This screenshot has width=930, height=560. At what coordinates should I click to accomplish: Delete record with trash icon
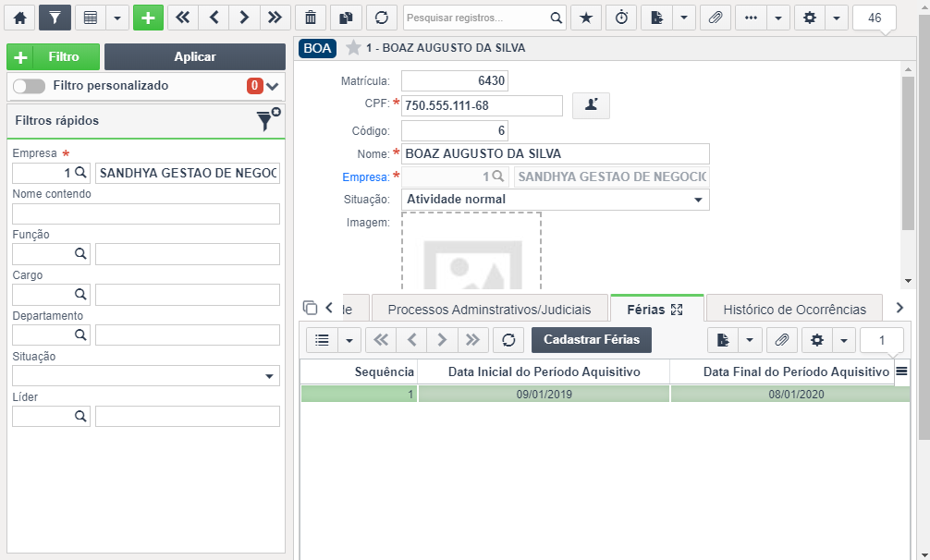coord(311,18)
